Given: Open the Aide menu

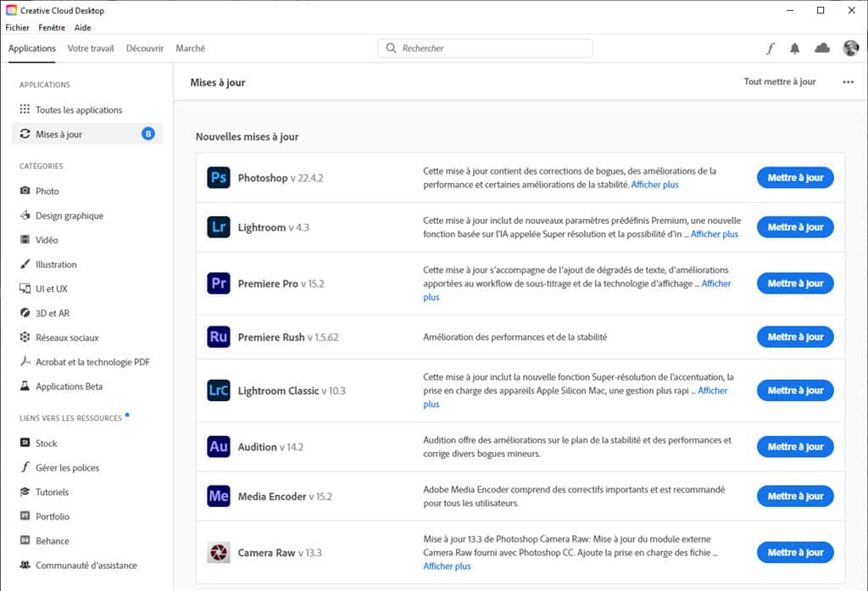Looking at the screenshot, I should (x=82, y=28).
